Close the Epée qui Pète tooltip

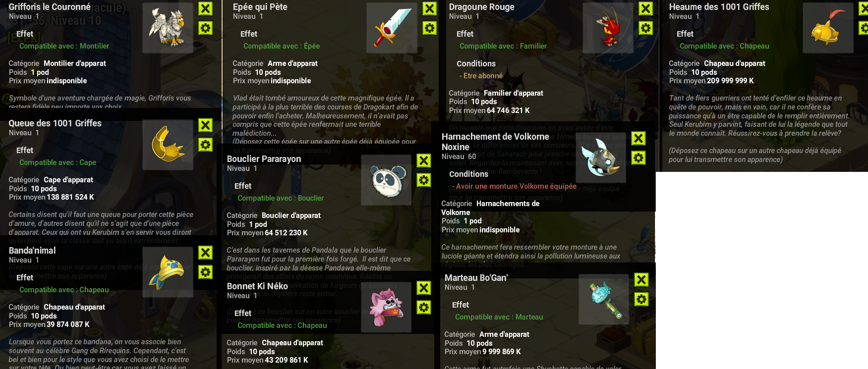point(429,8)
